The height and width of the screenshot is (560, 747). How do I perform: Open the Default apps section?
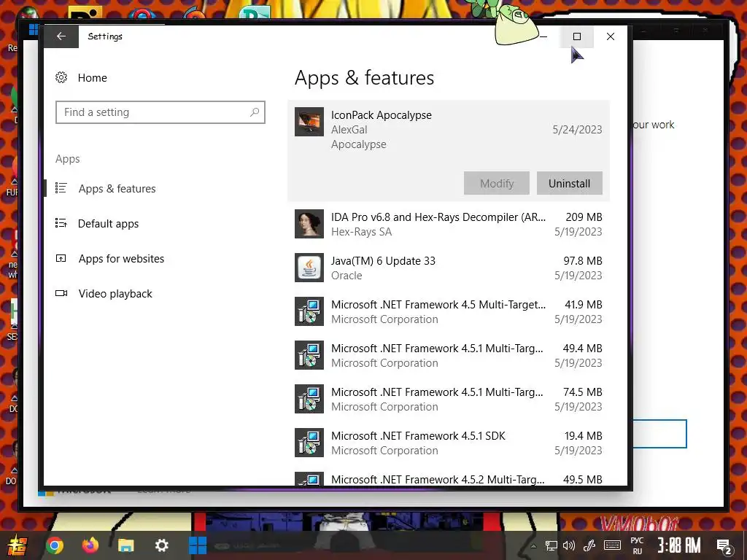pos(108,224)
